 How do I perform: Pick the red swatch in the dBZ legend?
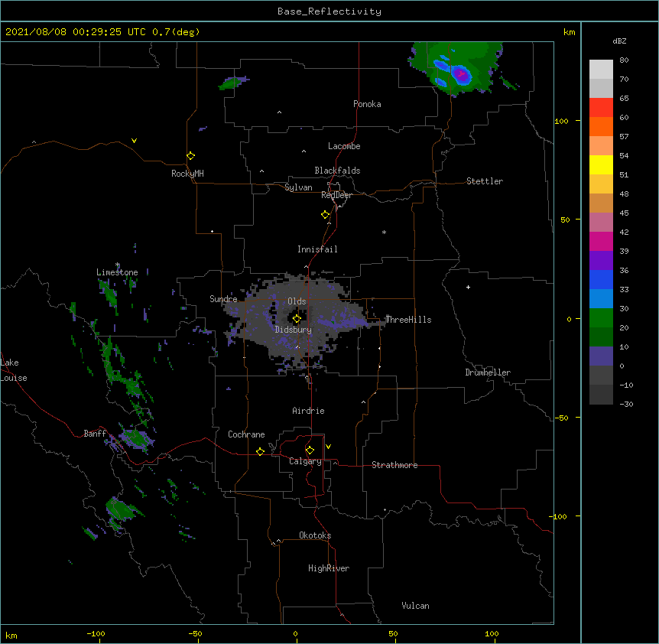pyautogui.click(x=601, y=107)
